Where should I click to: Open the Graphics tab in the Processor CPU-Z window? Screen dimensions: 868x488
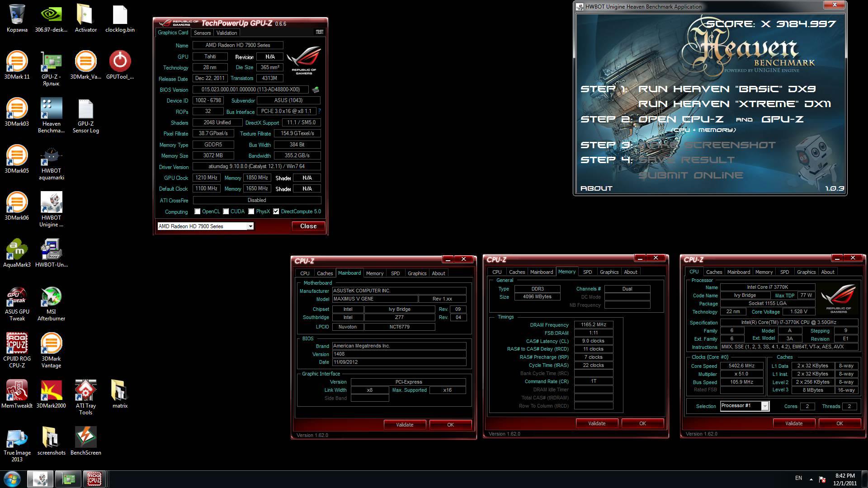coord(806,272)
